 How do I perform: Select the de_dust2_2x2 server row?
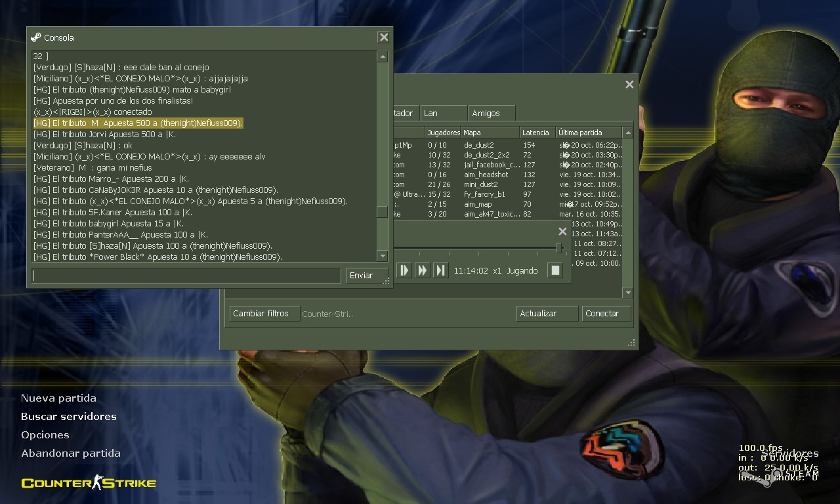[507, 155]
